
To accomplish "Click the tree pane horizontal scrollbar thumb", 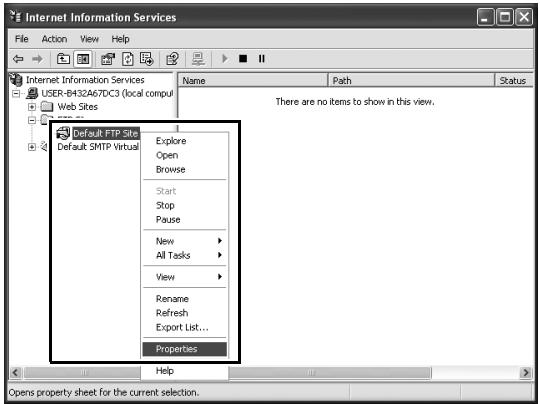I will click(83, 373).
